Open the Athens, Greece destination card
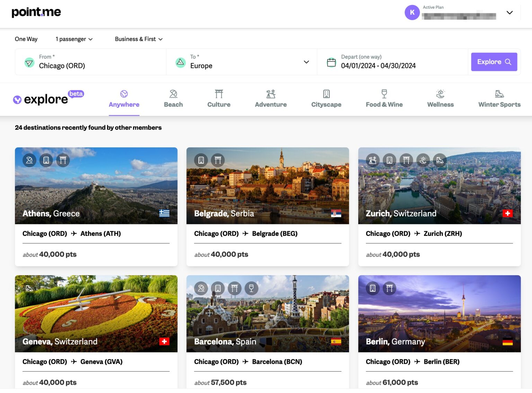This screenshot has width=532, height=393. coord(96,207)
